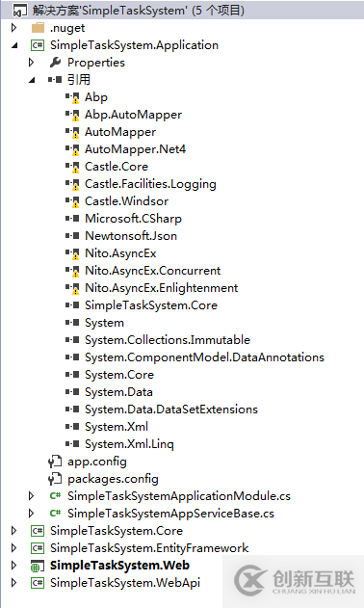364x608 pixels.
Task: Click the warning icon beside Castle.Facilities.Logging
Action: (72, 184)
